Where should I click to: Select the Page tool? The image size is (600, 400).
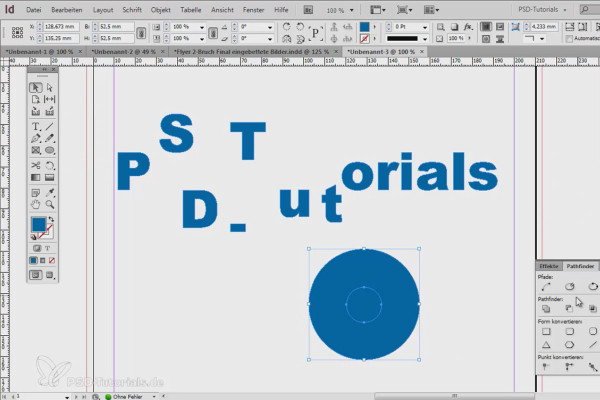(x=36, y=100)
